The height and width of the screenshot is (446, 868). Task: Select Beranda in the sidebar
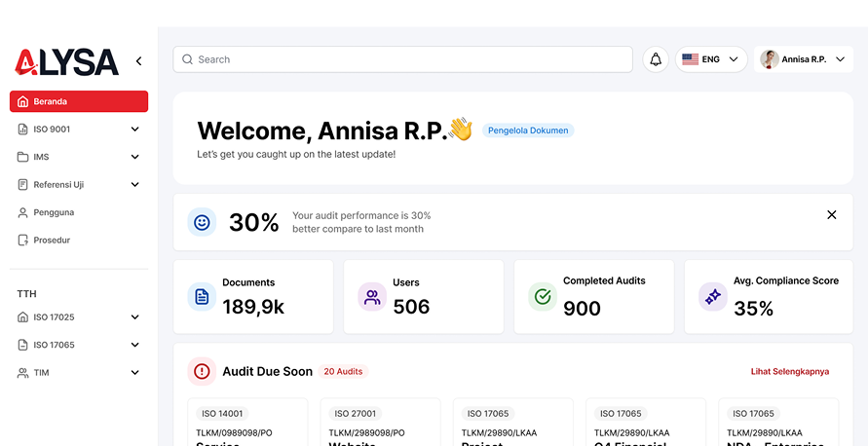pos(79,101)
